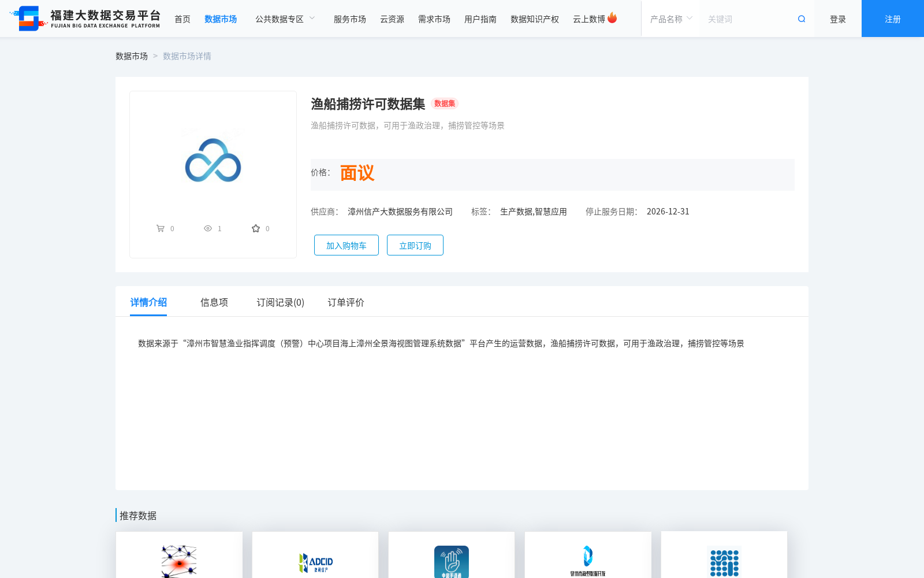924x578 pixels.
Task: Click 数据市场详情 breadcrumb text
Action: [x=187, y=56]
